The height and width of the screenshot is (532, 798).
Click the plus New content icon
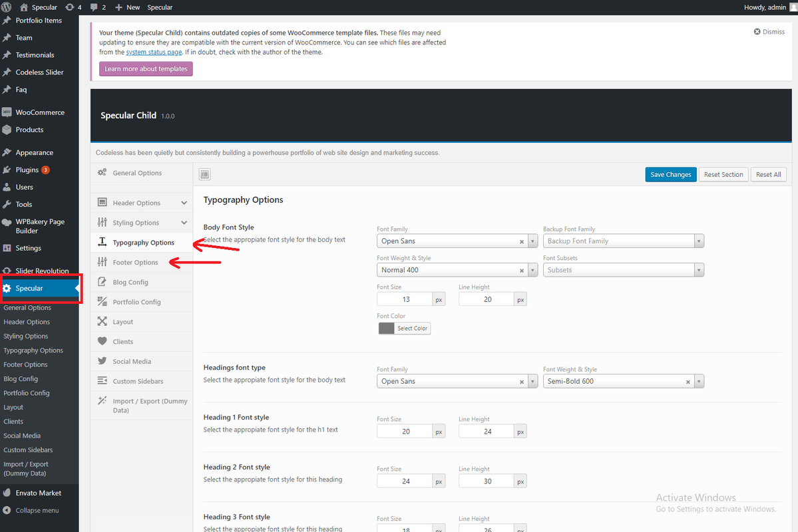118,7
